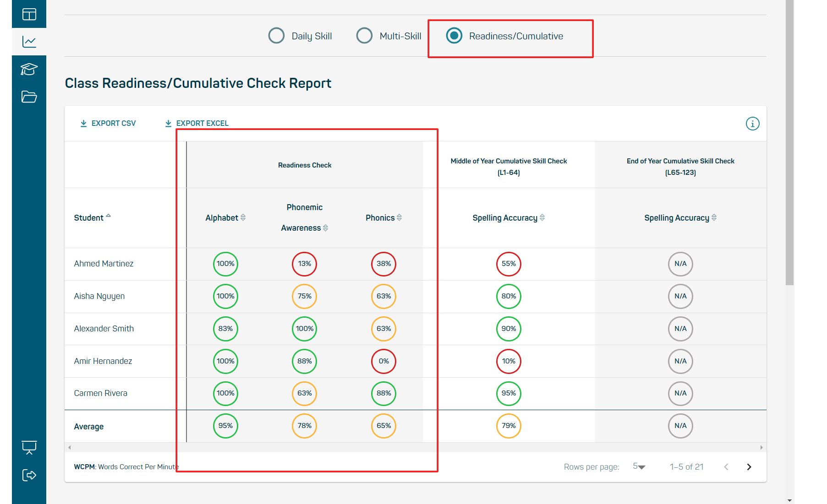
Task: Click Ahmed Martinez's 13% Phonemic Awareness score
Action: 305,264
